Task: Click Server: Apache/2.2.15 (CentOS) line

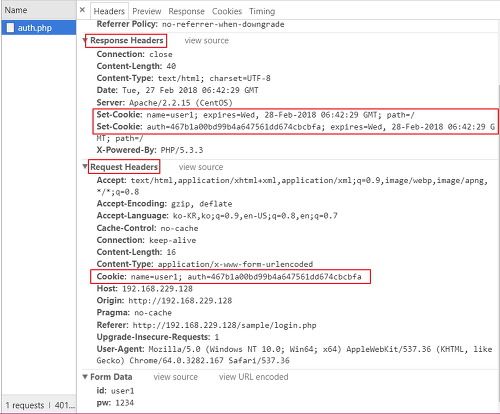Action: (165, 103)
